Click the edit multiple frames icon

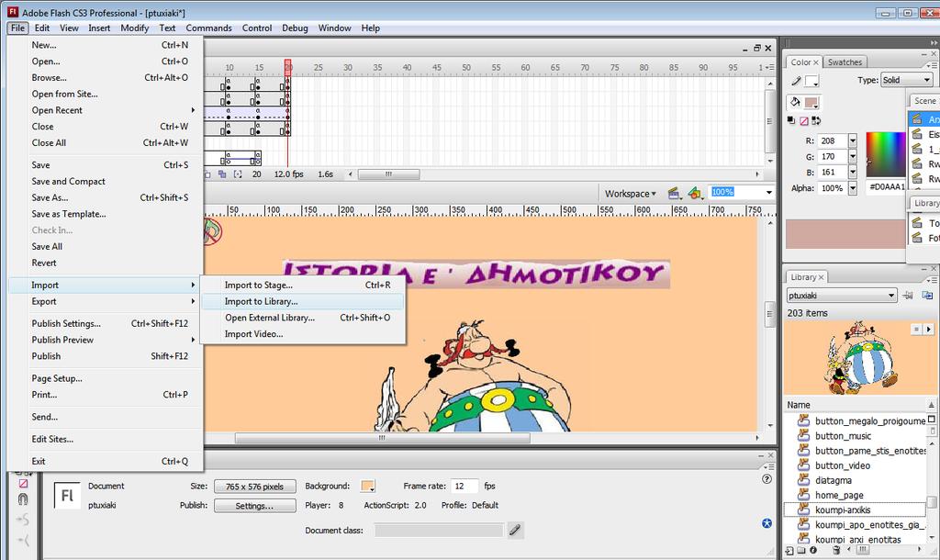click(222, 174)
